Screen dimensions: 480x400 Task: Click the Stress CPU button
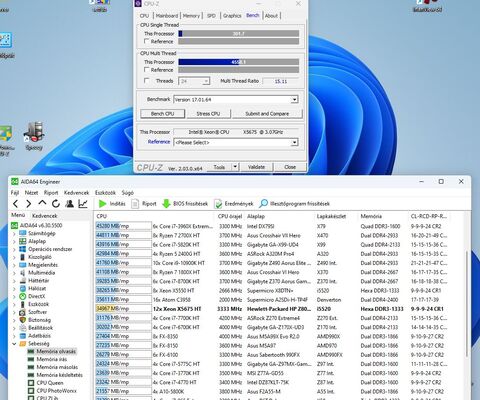[x=208, y=114]
